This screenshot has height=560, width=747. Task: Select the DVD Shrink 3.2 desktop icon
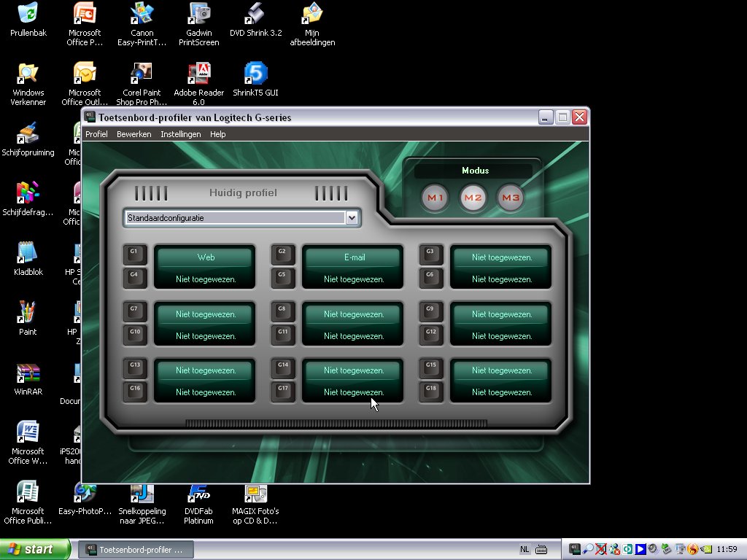point(256,20)
